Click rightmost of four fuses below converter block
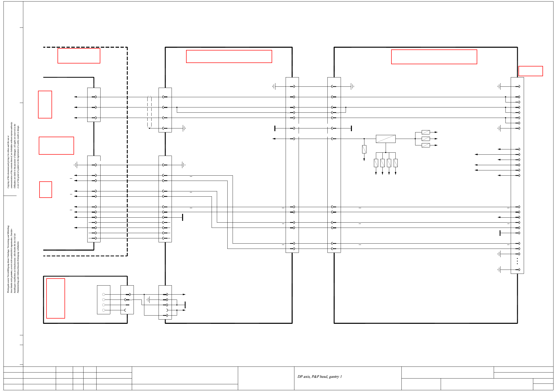The width and height of the screenshot is (556, 392). (395, 163)
